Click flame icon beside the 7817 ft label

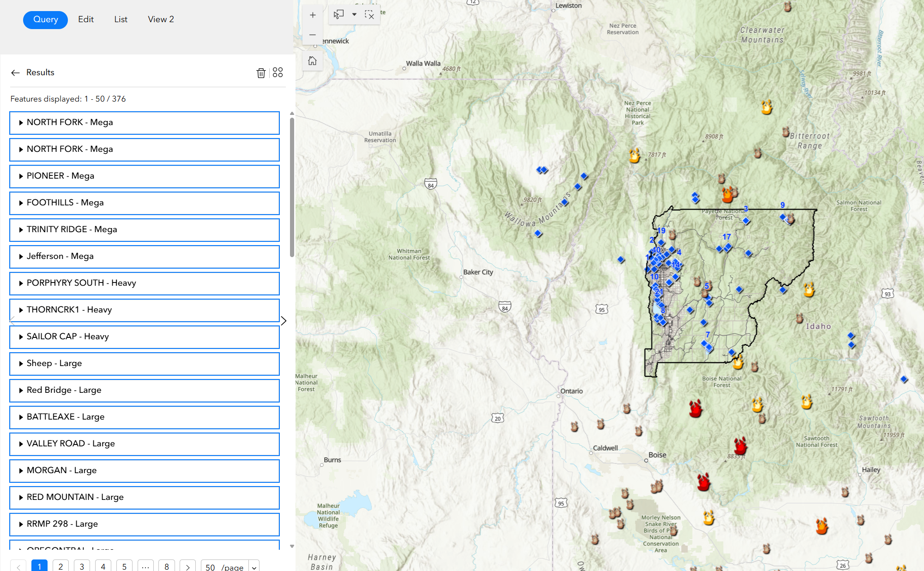click(x=635, y=156)
